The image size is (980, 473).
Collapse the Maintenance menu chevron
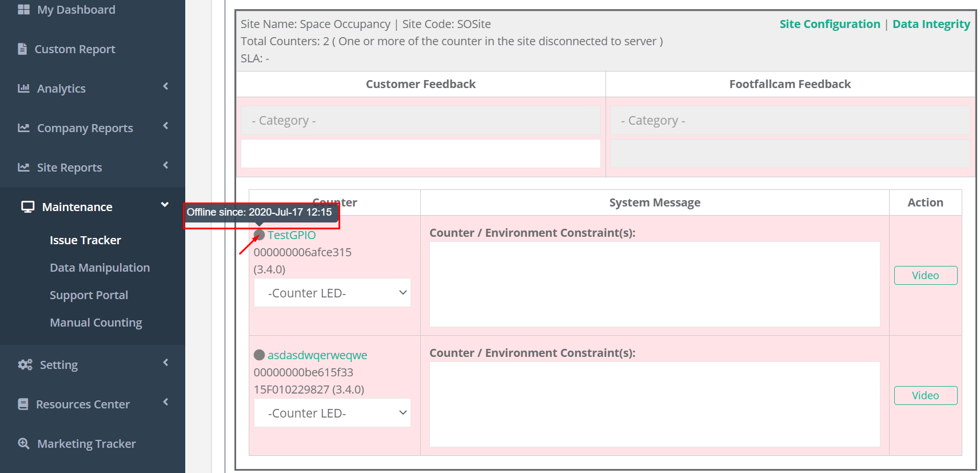coord(165,205)
